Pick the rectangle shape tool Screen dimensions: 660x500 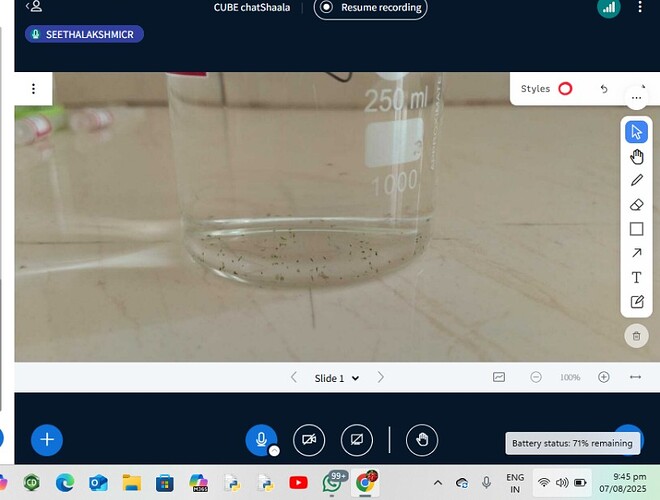(636, 229)
